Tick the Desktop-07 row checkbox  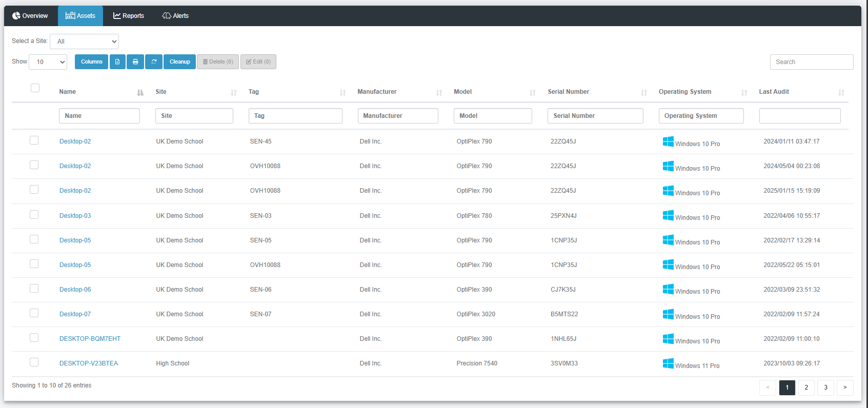pos(34,313)
